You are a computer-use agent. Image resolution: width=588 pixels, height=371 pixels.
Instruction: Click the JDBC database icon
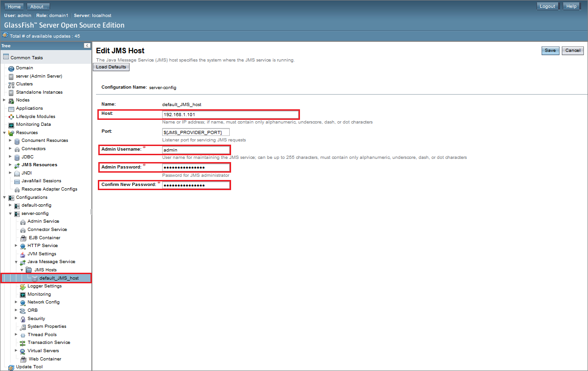click(17, 157)
